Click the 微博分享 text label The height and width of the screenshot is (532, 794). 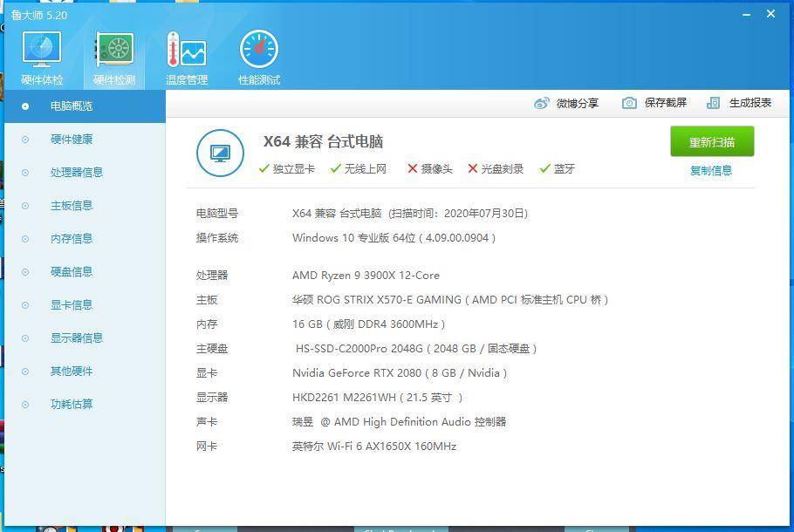pyautogui.click(x=578, y=103)
